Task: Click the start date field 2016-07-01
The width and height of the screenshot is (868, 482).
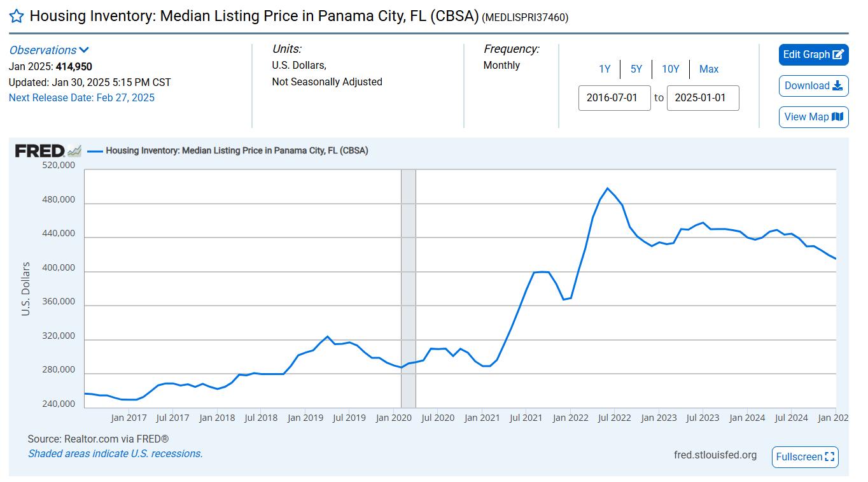Action: 614,98
